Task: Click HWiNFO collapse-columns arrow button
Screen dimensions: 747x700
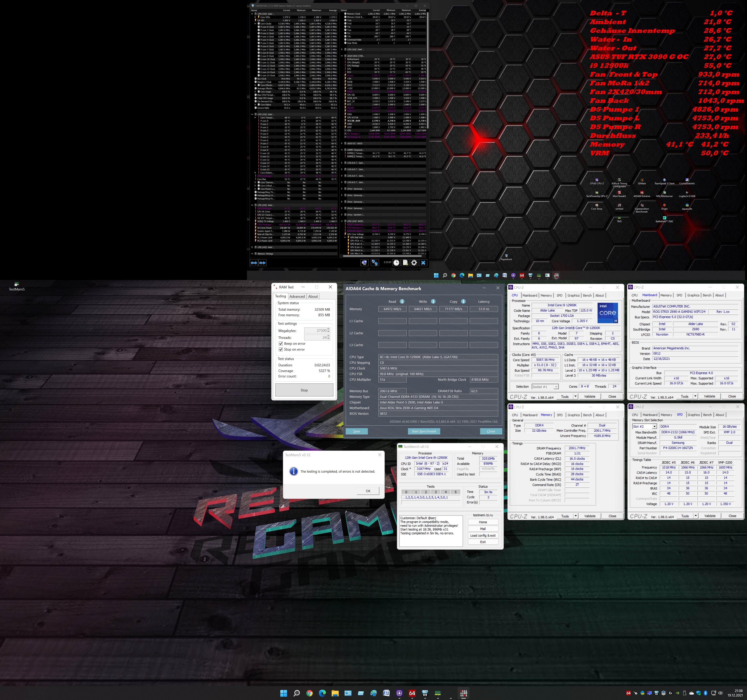Action: point(263,263)
